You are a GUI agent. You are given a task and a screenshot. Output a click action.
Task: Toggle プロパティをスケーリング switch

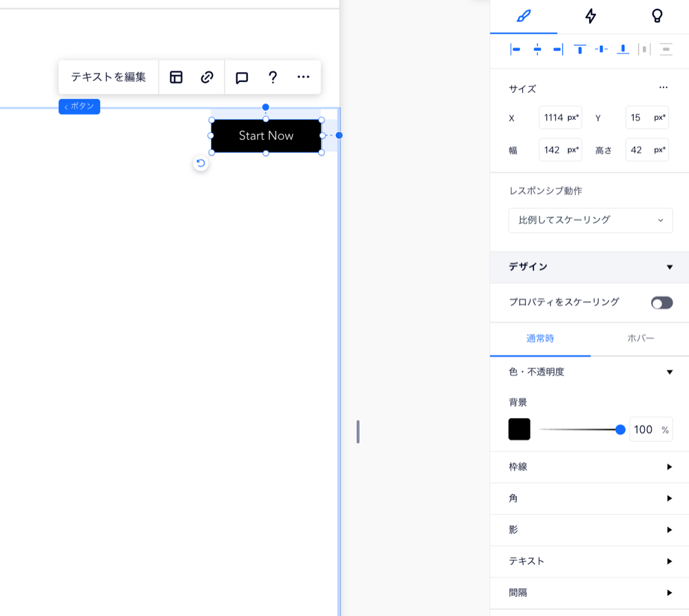point(661,302)
